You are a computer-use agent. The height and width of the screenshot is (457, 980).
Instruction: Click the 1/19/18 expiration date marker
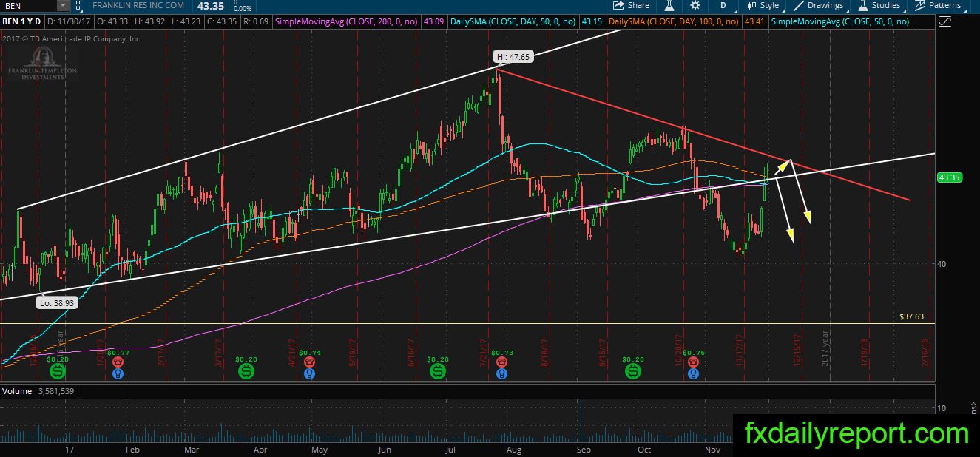865,351
